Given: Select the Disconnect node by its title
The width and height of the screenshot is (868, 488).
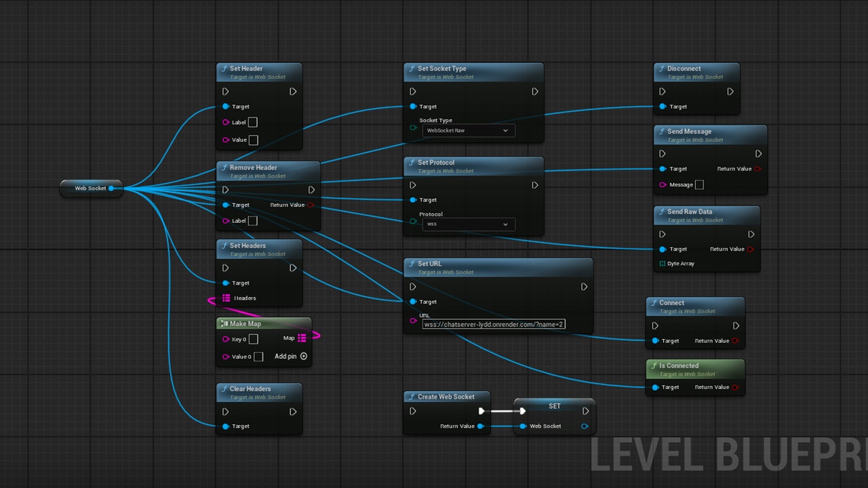Looking at the screenshot, I should coord(684,68).
